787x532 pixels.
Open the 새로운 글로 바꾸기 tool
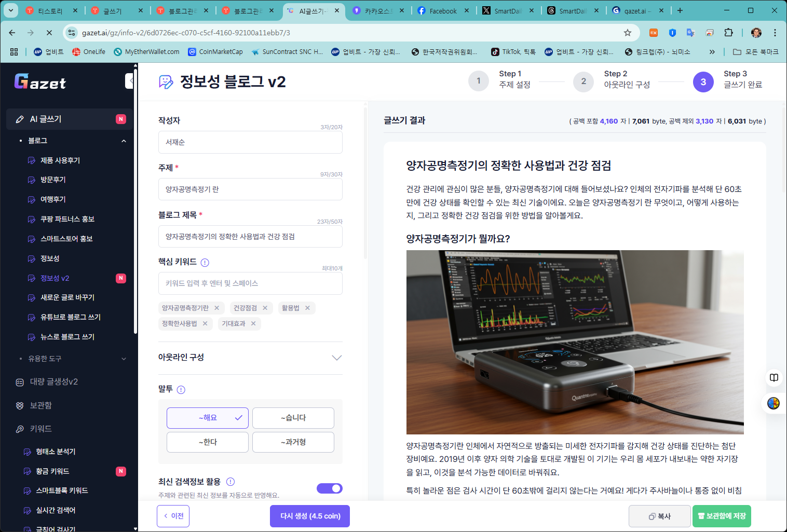(x=67, y=297)
